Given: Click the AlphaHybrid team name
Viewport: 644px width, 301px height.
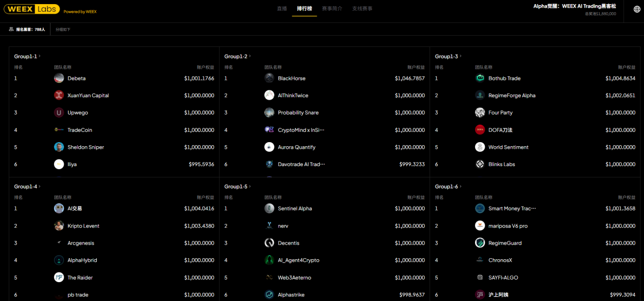Looking at the screenshot, I should 82,260.
